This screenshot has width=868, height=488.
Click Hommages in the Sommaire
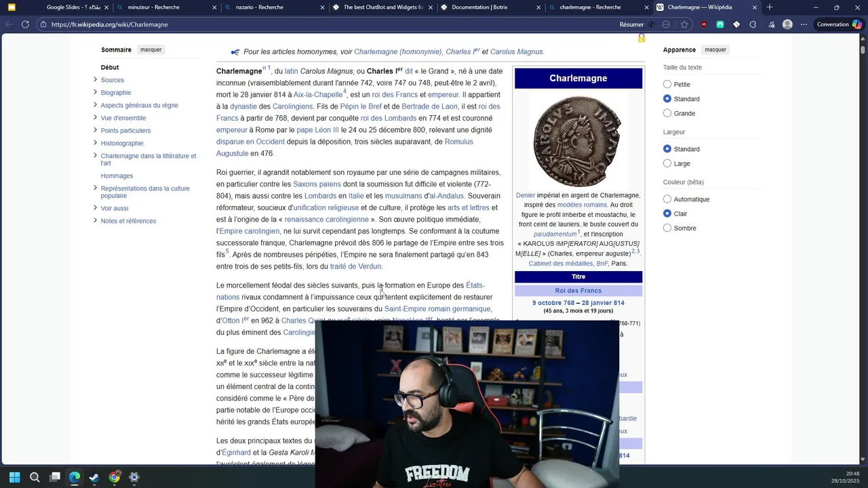point(117,176)
